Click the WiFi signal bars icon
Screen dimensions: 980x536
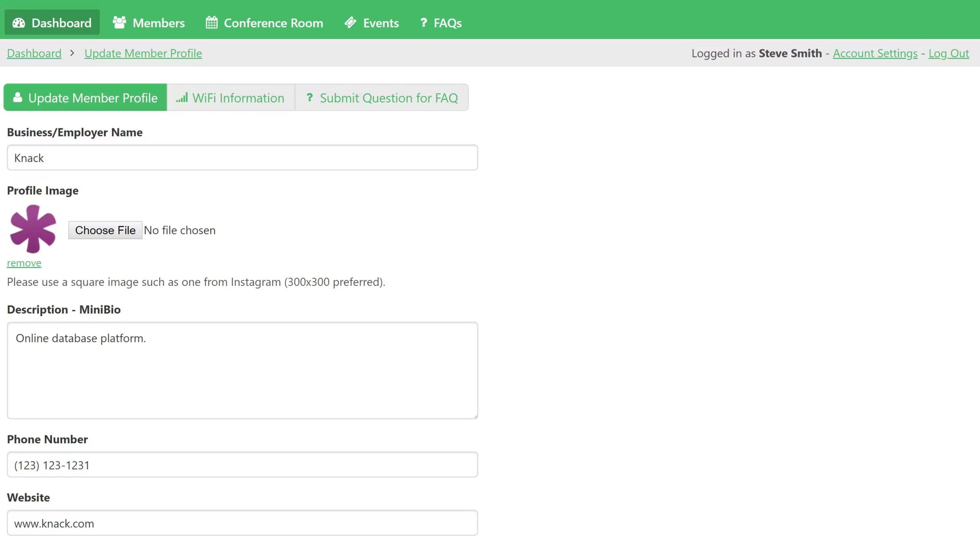point(181,98)
